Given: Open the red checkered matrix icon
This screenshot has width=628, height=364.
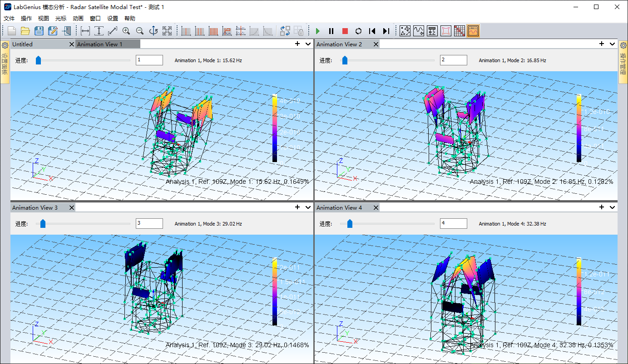Looking at the screenshot, I should point(460,31).
